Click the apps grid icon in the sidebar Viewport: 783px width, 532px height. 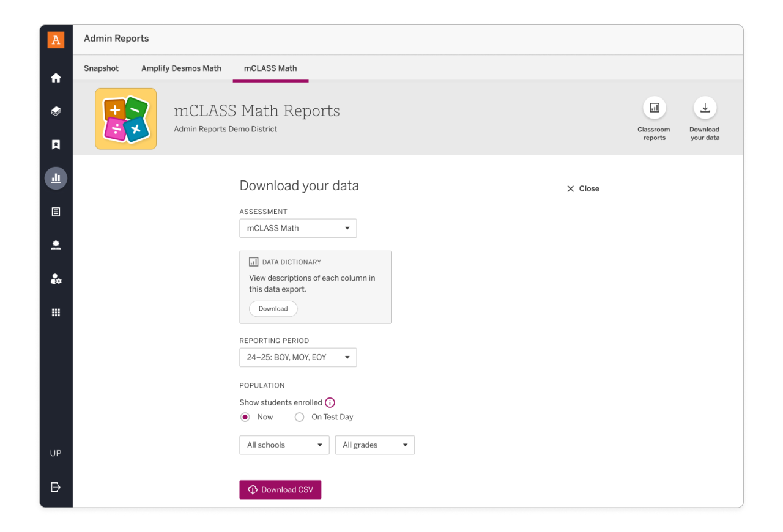coord(56,312)
